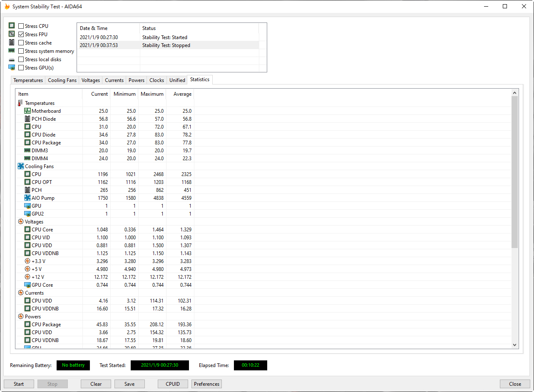Click the DIMM3 memory icon

(27, 150)
